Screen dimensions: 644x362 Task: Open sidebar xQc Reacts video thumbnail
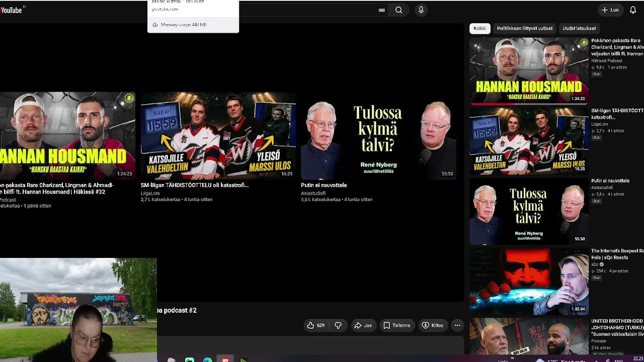point(529,281)
